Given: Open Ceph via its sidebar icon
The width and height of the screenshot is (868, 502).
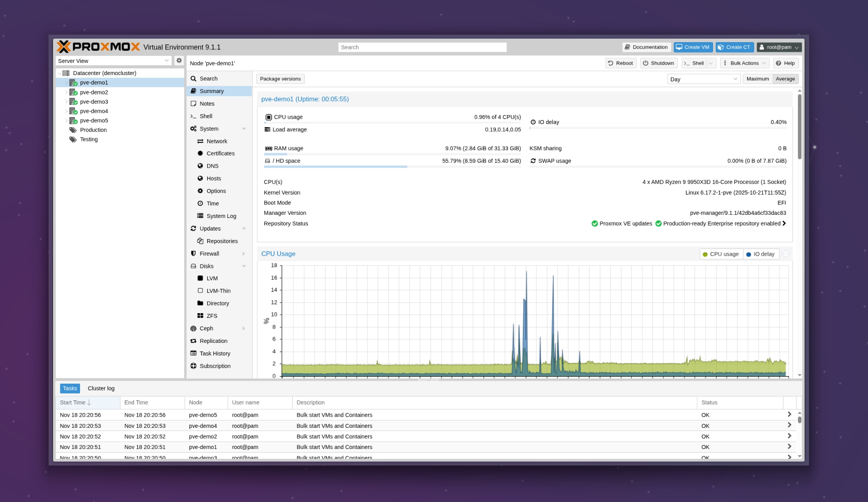Looking at the screenshot, I should point(193,329).
